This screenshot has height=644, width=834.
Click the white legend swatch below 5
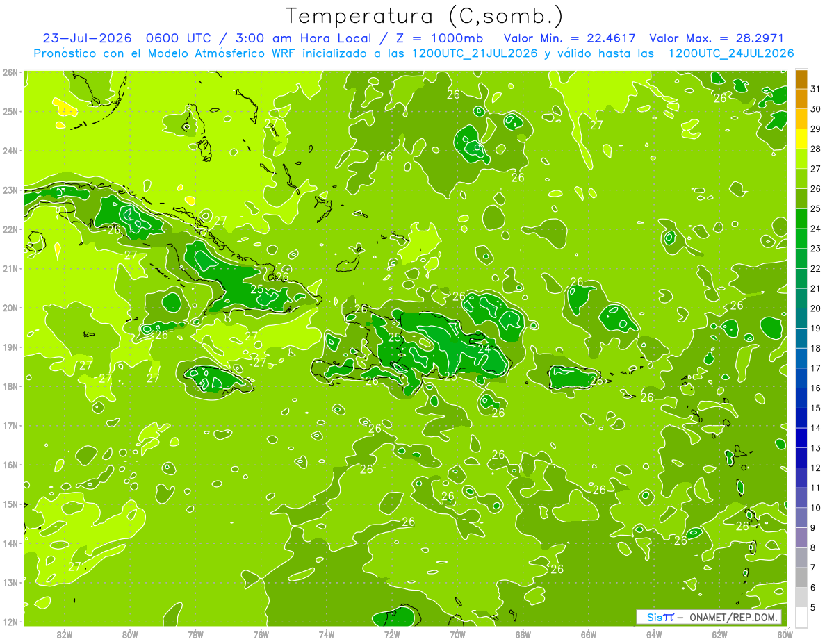[801, 617]
